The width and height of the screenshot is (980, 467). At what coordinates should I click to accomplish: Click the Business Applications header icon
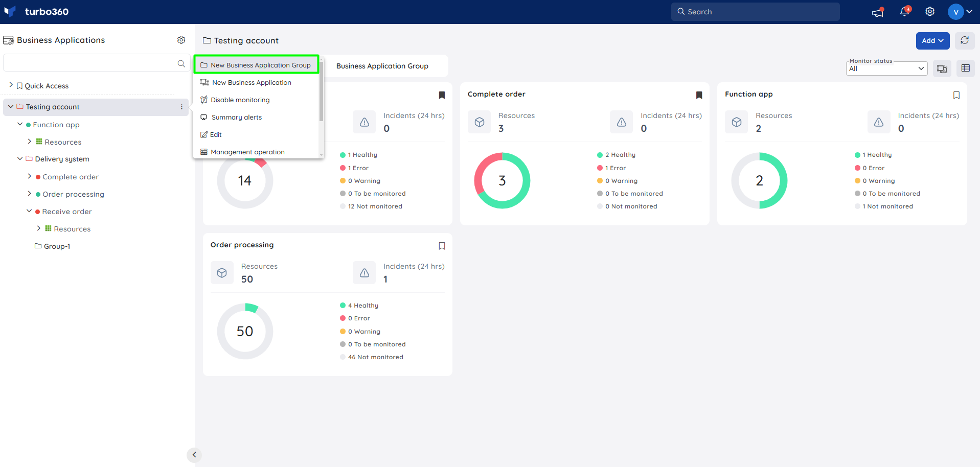(x=9, y=40)
